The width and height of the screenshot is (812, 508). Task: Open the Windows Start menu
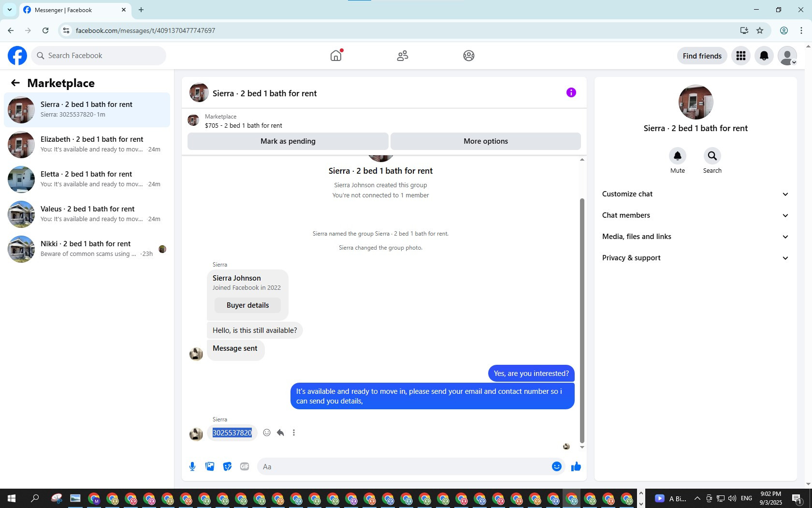(x=12, y=498)
